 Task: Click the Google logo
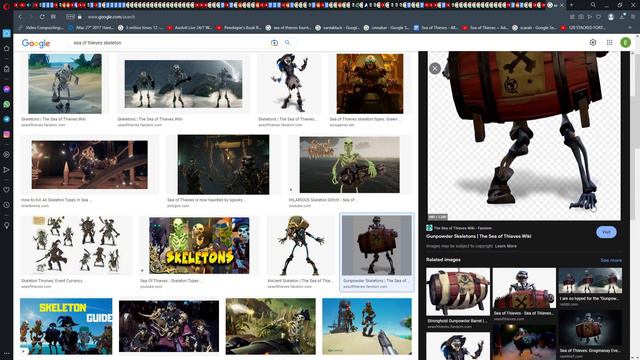[x=36, y=43]
